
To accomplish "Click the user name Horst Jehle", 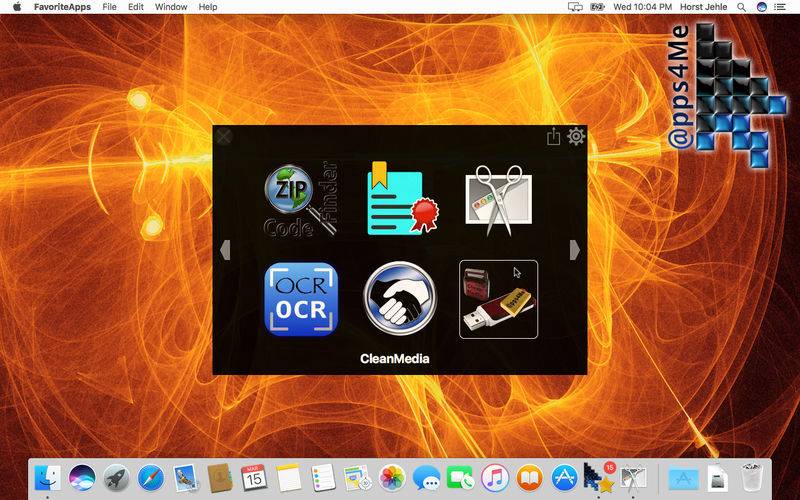I will 703,7.
